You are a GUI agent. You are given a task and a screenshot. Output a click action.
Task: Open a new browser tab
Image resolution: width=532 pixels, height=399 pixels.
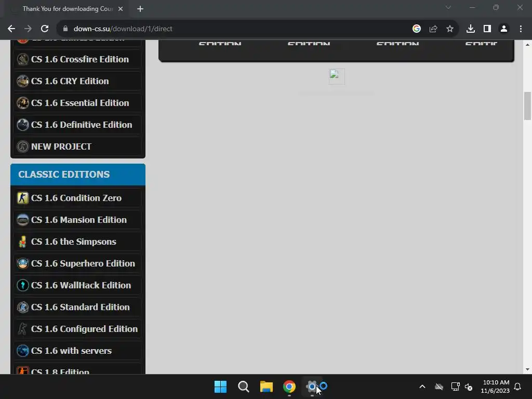point(140,9)
